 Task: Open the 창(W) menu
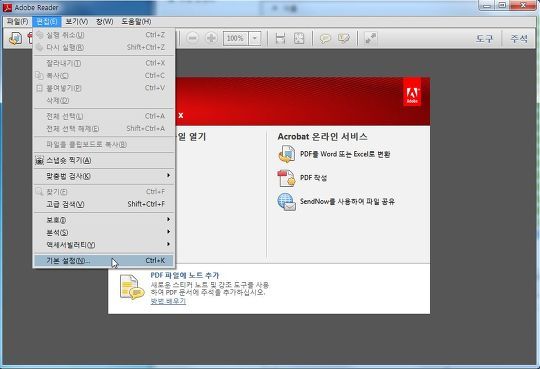[105, 21]
